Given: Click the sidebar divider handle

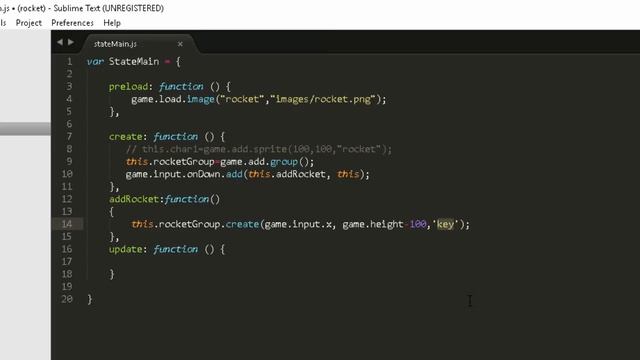Looking at the screenshot, I should point(25,129).
